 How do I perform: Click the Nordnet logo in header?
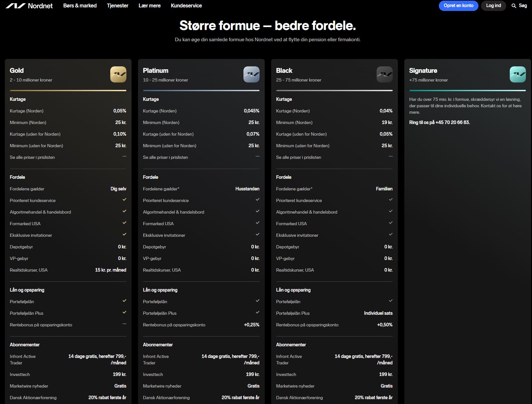[x=29, y=6]
